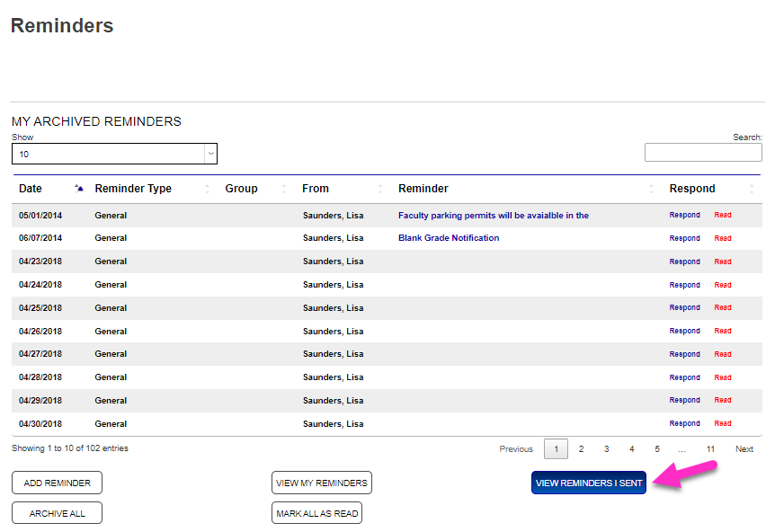The width and height of the screenshot is (775, 532).
Task: Click Respond for the 05/01/2014 reminder
Action: (x=684, y=216)
